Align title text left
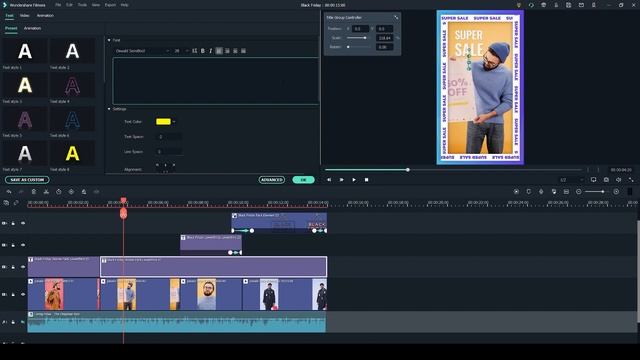Image resolution: width=640 pixels, height=360 pixels. [219, 51]
